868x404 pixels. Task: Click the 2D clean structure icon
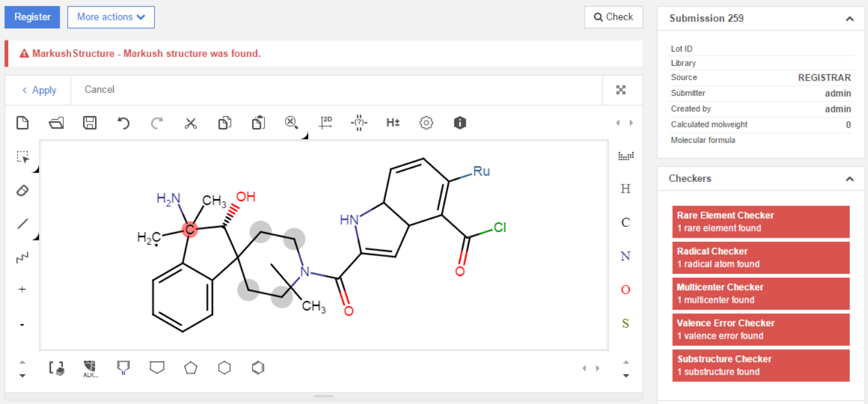tap(325, 123)
